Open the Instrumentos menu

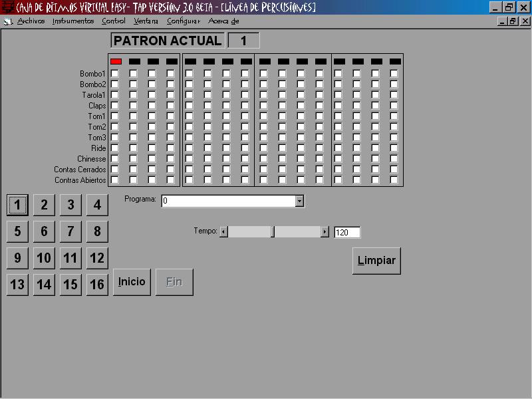point(73,21)
